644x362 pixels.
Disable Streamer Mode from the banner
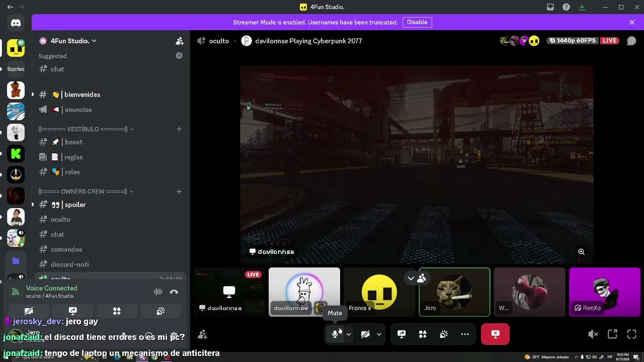pyautogui.click(x=417, y=22)
